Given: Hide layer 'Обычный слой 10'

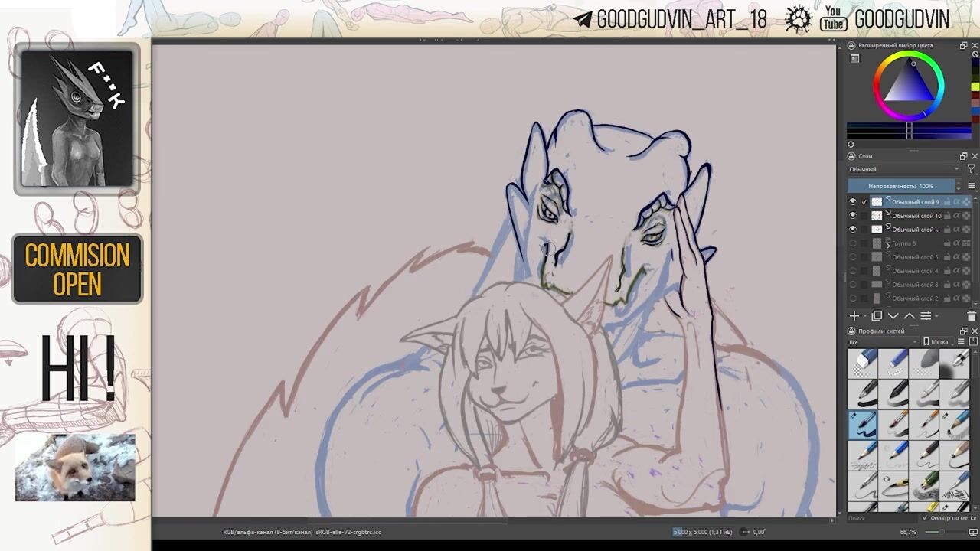Looking at the screenshot, I should [853, 216].
